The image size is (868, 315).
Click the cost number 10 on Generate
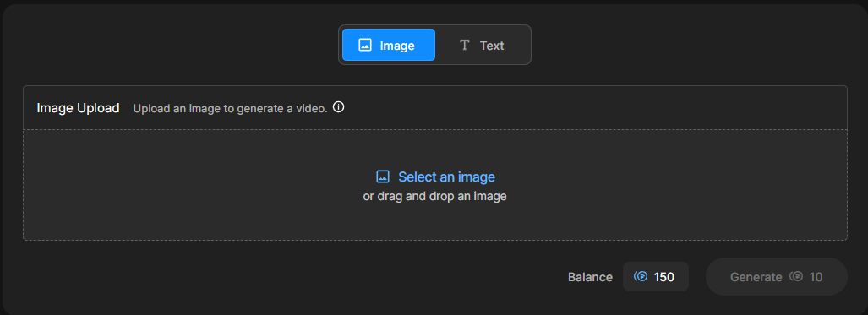tap(816, 277)
